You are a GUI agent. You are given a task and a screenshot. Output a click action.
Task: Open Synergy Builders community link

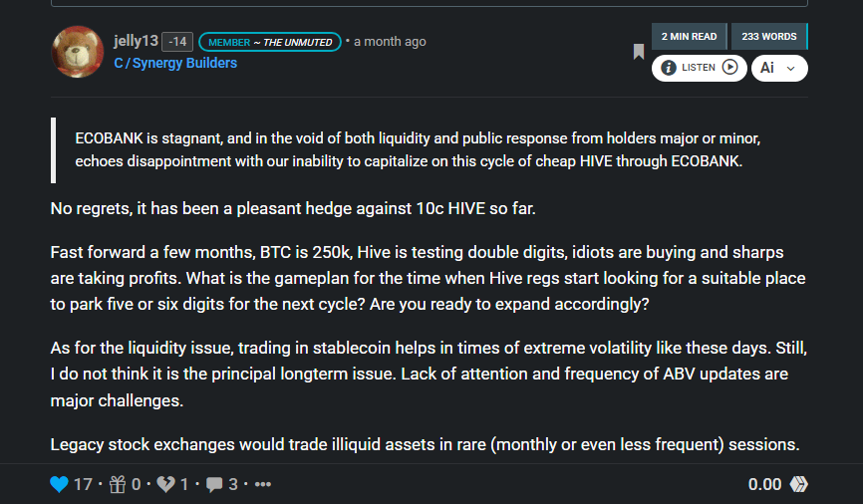pyautogui.click(x=175, y=63)
